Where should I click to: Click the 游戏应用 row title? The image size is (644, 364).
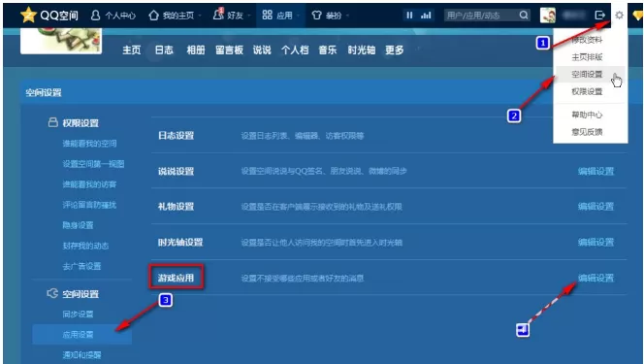[176, 279]
